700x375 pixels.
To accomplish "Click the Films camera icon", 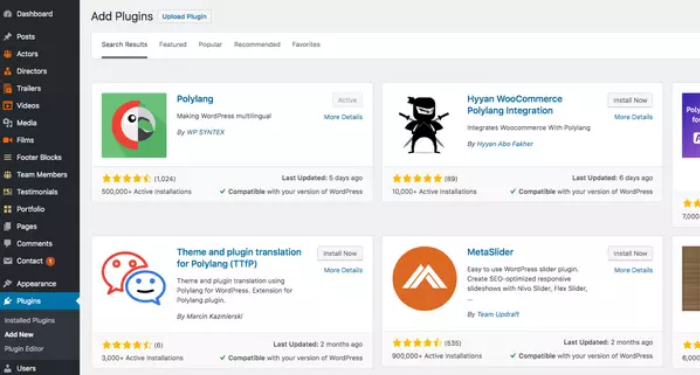I will coord(7,140).
